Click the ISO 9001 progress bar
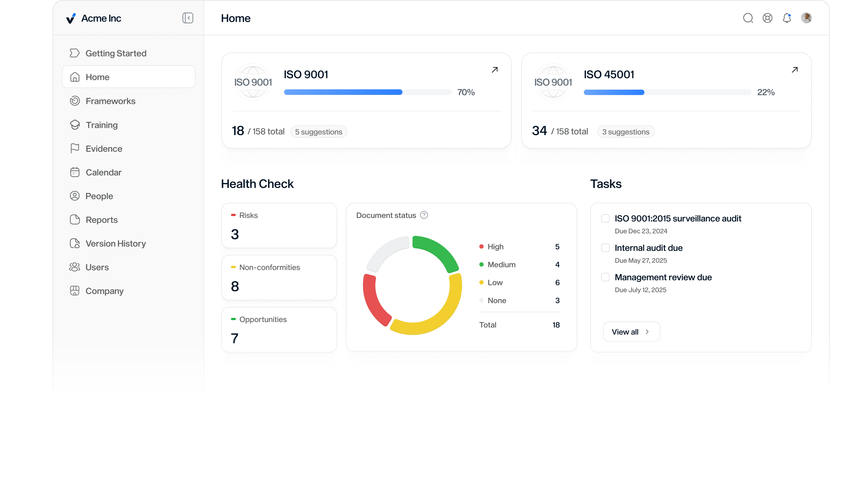The image size is (868, 484). click(367, 92)
